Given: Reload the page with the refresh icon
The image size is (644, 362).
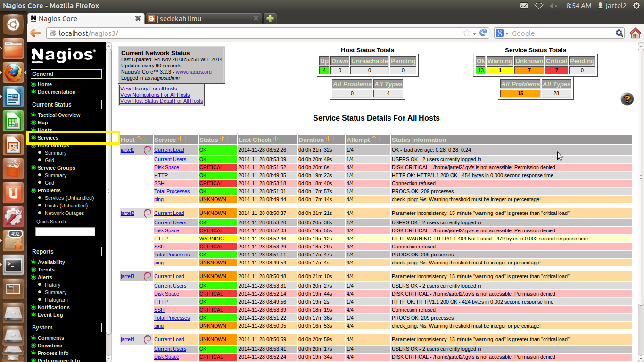Looking at the screenshot, I should 483,33.
